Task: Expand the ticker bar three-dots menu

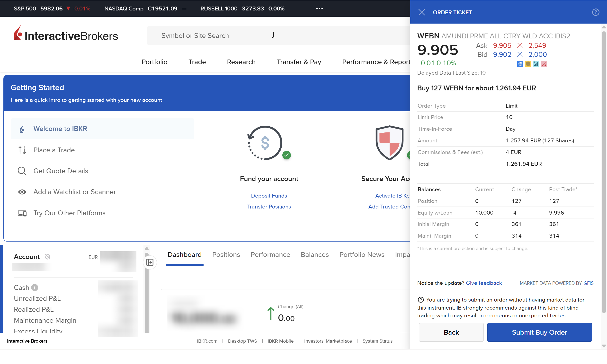Action: [x=319, y=9]
